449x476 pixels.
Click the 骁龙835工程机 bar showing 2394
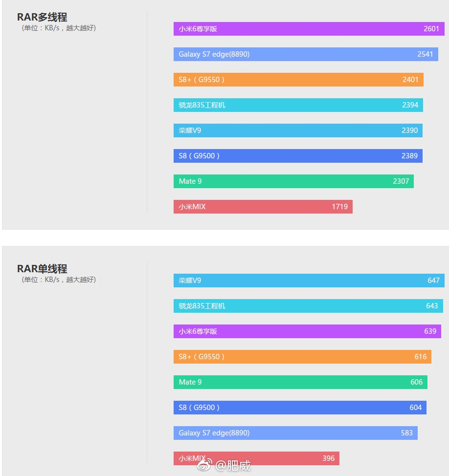click(x=298, y=105)
